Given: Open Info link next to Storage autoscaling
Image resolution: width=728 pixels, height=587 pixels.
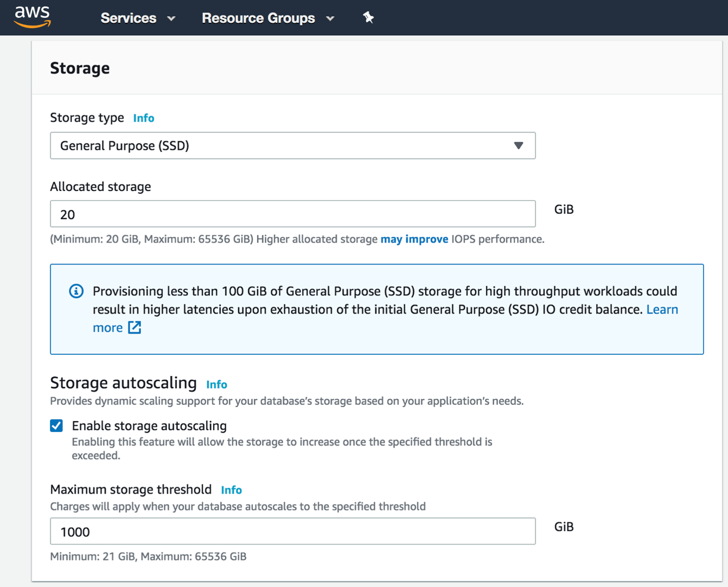Looking at the screenshot, I should pos(216,385).
